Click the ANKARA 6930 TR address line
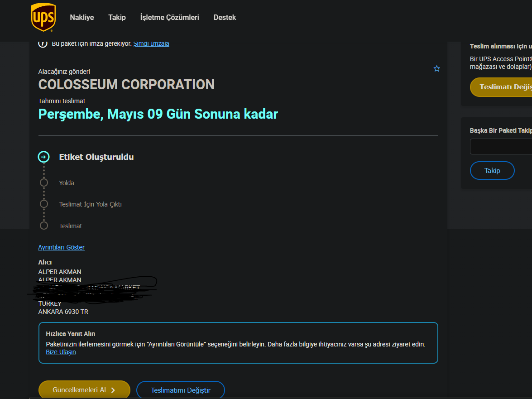The width and height of the screenshot is (532, 399). 63,312
